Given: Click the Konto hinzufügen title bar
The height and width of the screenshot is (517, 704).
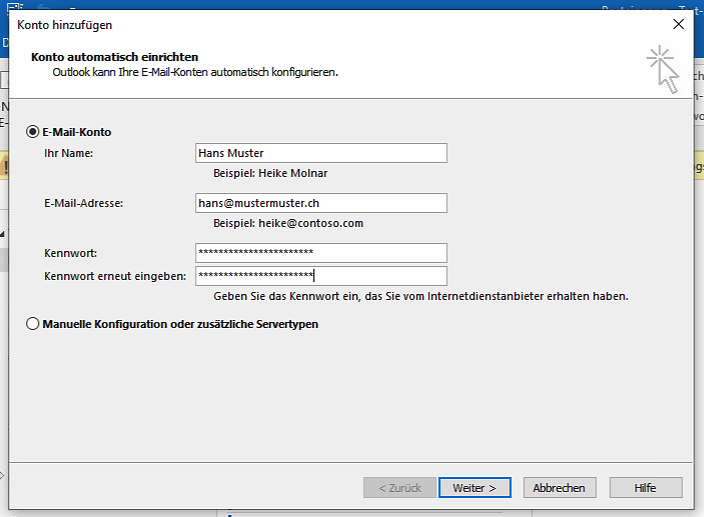Looking at the screenshot, I should point(300,24).
